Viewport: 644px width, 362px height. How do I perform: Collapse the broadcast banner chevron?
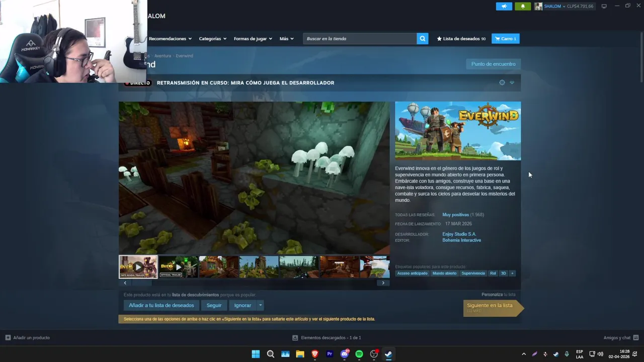512,82
